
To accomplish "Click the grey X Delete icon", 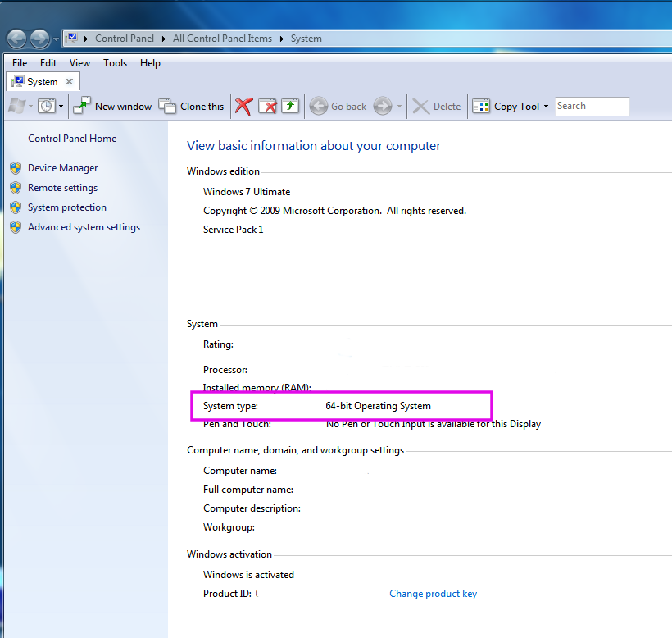I will point(421,107).
